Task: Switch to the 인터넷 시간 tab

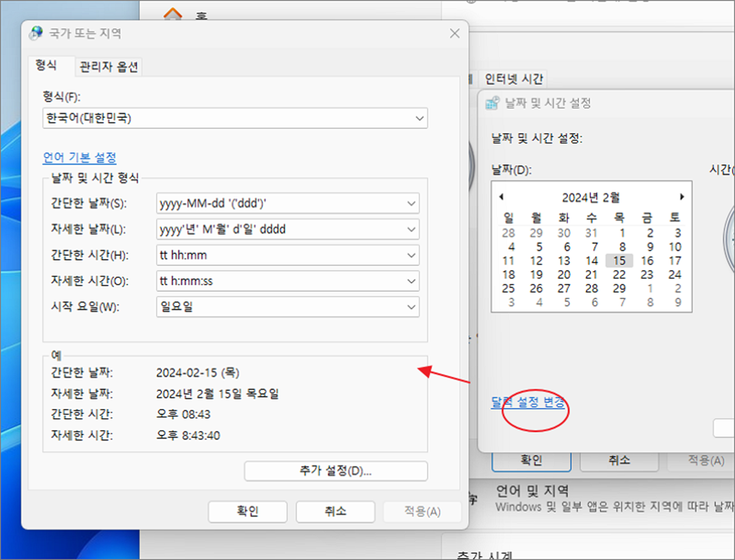Action: (x=513, y=78)
